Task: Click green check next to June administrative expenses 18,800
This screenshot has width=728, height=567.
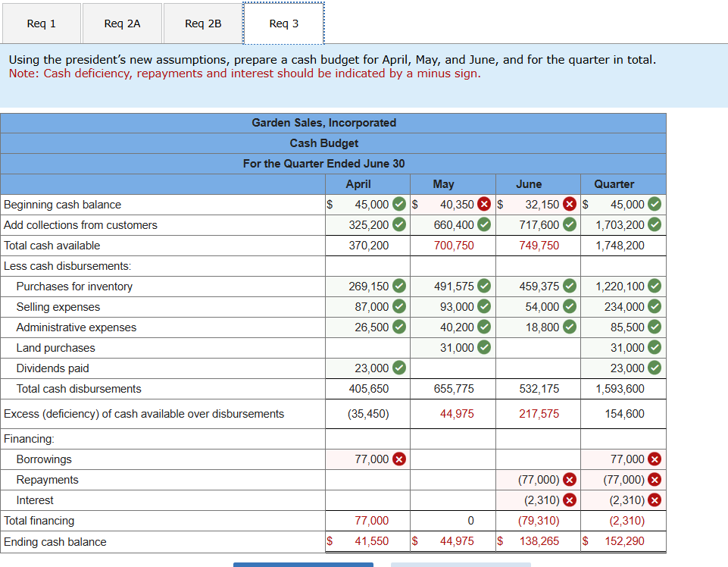Action: [570, 327]
